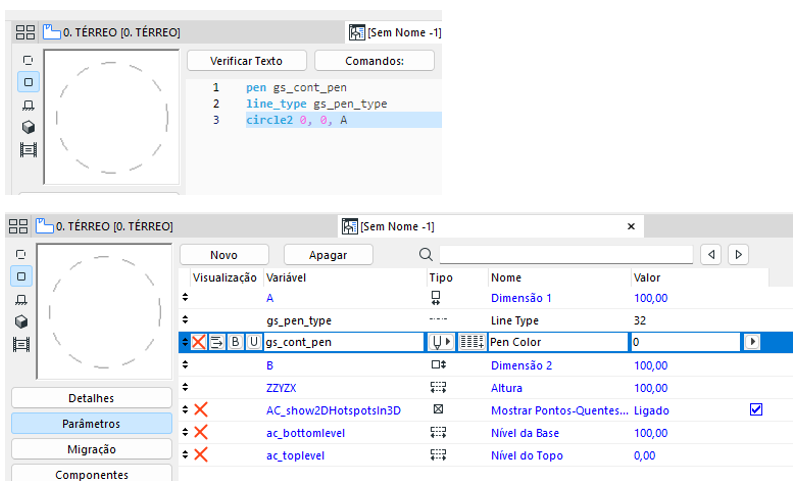Click the Apagar button to delete a parameter
This screenshot has width=808, height=492.
pos(328,255)
